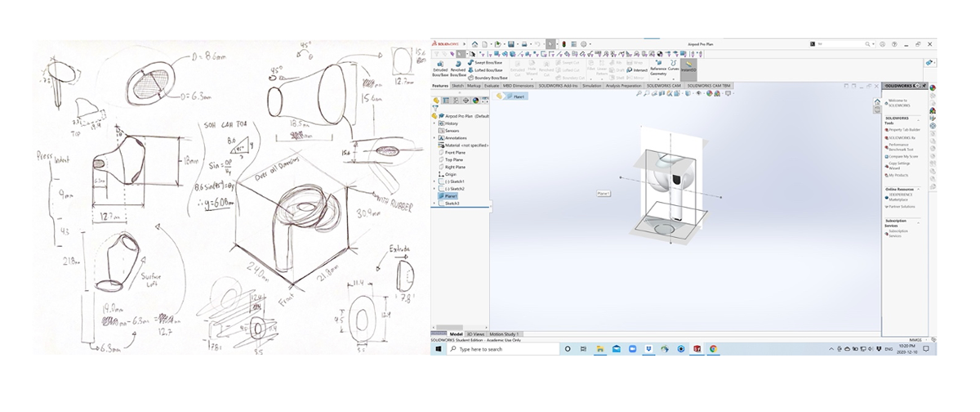Click the New document icon
Image resolution: width=980 pixels, height=412 pixels.
(485, 44)
